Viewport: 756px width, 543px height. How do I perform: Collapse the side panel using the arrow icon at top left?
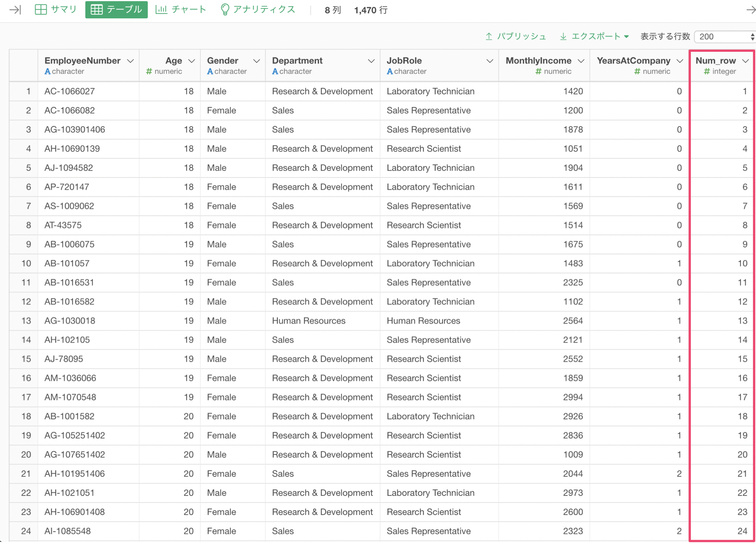(x=15, y=10)
